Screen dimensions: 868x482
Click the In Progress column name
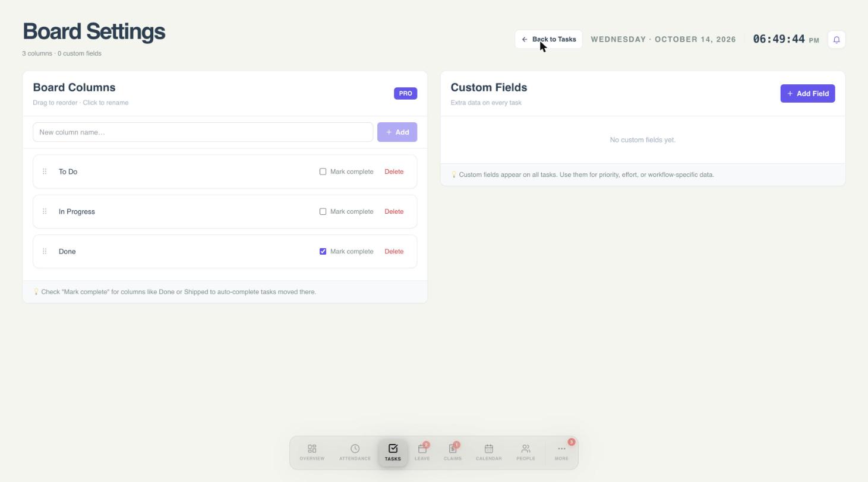click(x=77, y=211)
